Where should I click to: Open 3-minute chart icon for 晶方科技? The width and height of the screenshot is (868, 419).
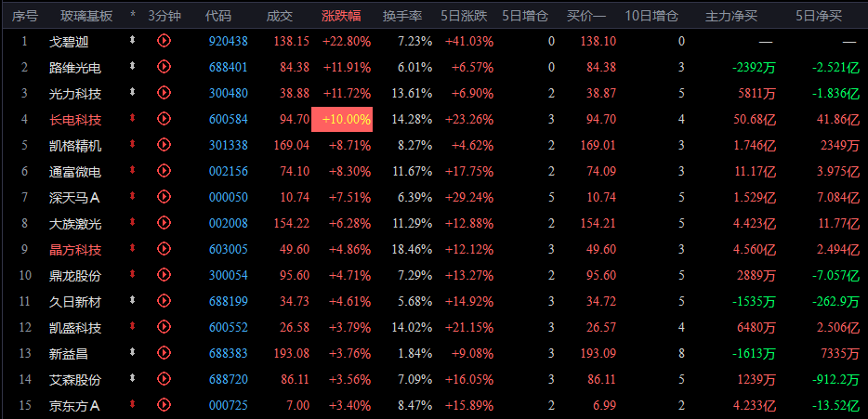pyautogui.click(x=164, y=249)
